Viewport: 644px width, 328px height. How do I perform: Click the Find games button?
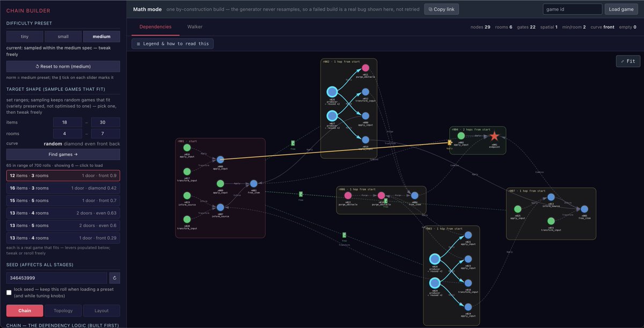tap(63, 154)
